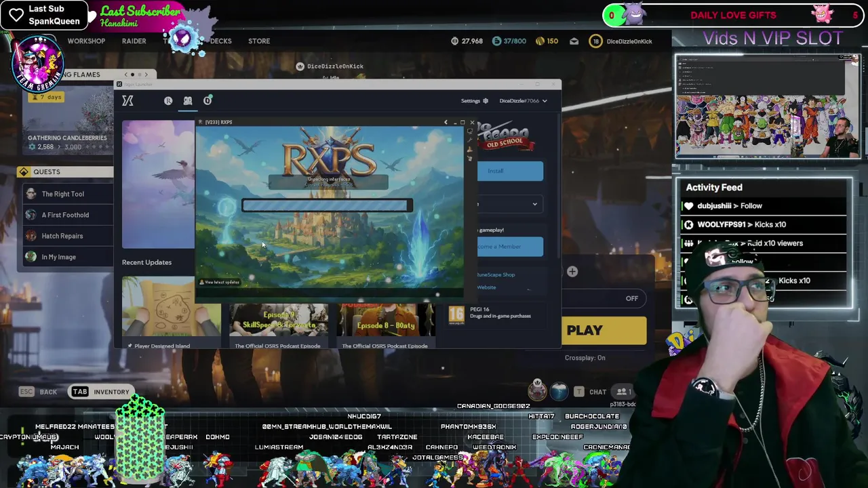Screen dimensions: 868x488
Task: Select the third game icon with green dot
Action: 208,100
